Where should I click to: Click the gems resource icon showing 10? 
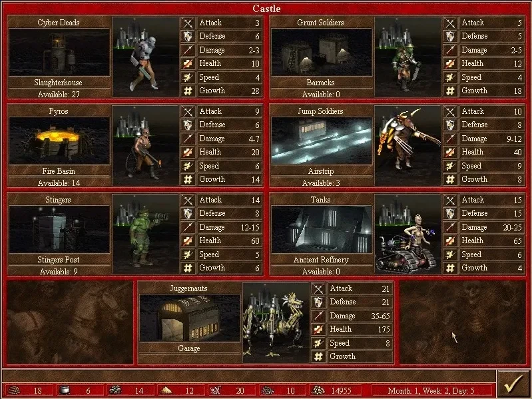click(x=268, y=390)
